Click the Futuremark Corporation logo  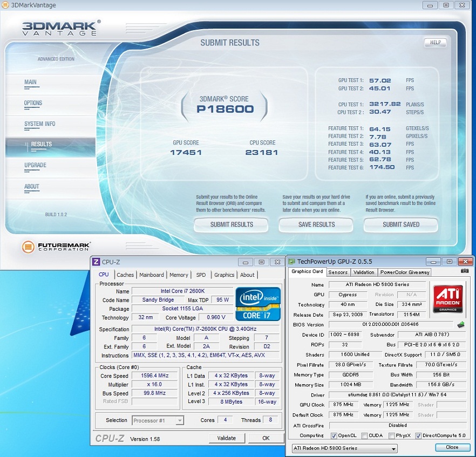click(x=57, y=248)
